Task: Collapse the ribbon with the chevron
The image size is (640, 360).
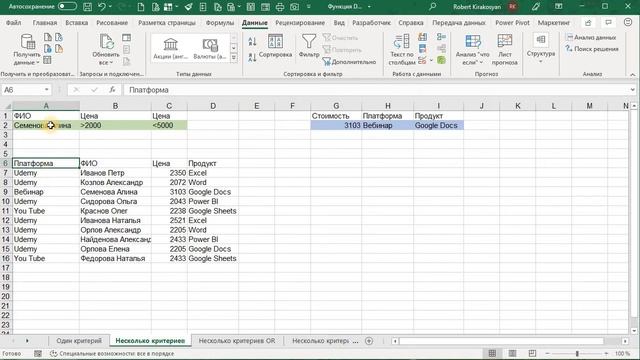Action: tap(632, 74)
